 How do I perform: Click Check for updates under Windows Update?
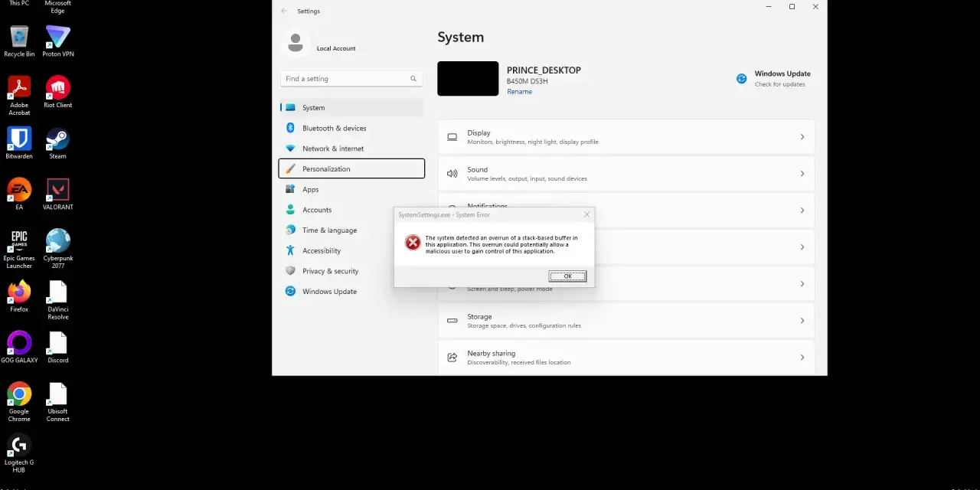click(x=779, y=84)
